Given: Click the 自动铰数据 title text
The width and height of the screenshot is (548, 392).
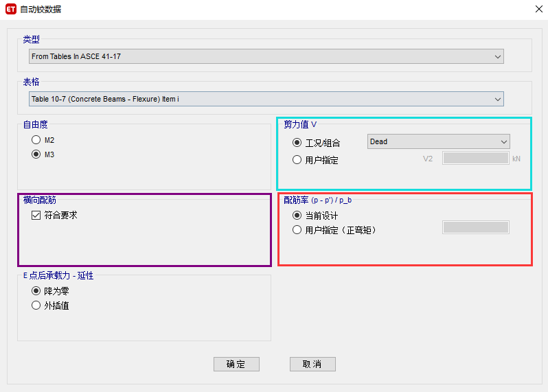Looking at the screenshot, I should pyautogui.click(x=41, y=10).
